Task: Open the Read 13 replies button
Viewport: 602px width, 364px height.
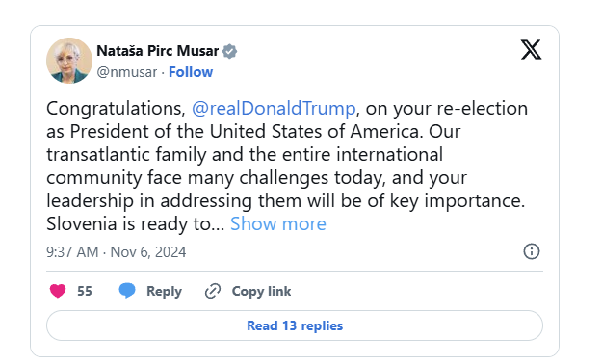Action: tap(295, 325)
